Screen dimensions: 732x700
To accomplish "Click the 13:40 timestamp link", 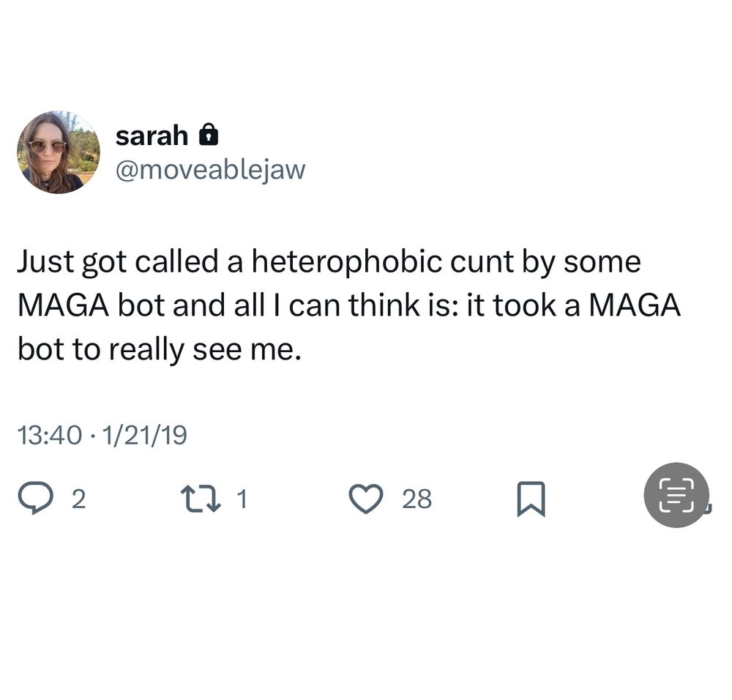I will point(48,433).
